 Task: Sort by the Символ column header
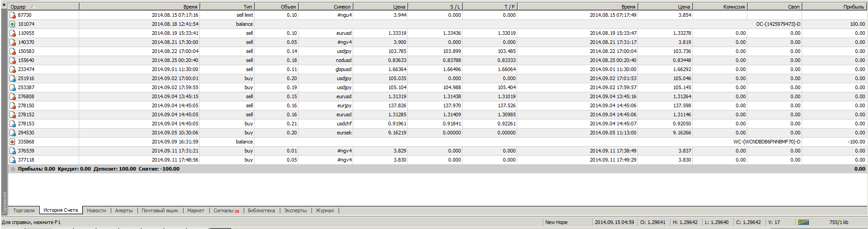click(325, 7)
